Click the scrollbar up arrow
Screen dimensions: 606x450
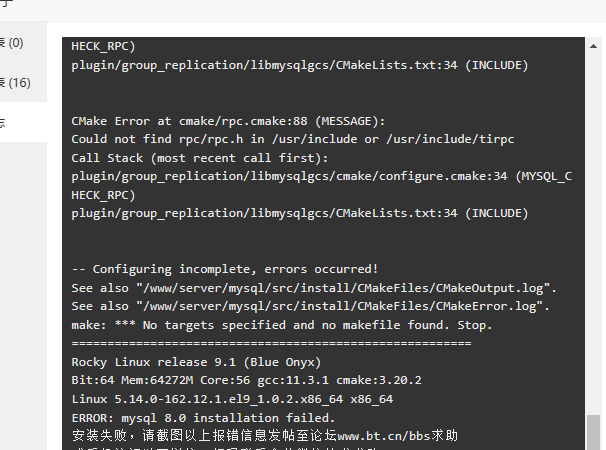[x=593, y=46]
